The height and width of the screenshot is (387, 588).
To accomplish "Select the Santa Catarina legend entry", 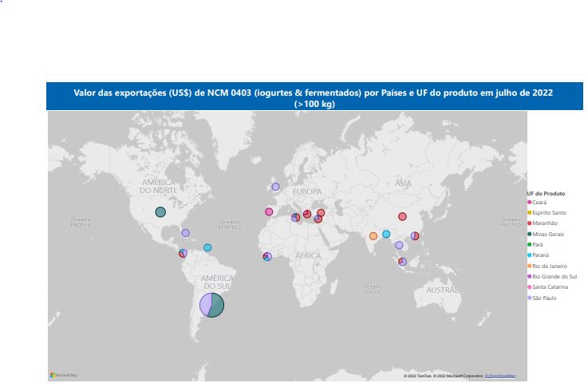I will [x=547, y=287].
